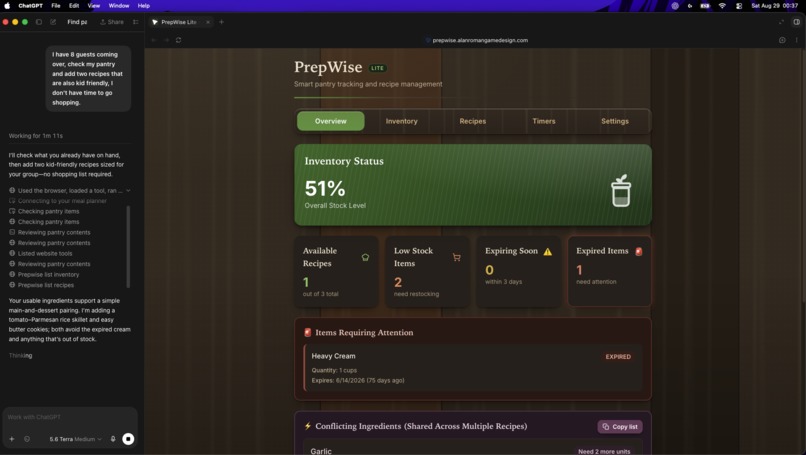Open the 5.6 Terra Medium model dropdown
Image resolution: width=806 pixels, height=455 pixels.
(76, 439)
